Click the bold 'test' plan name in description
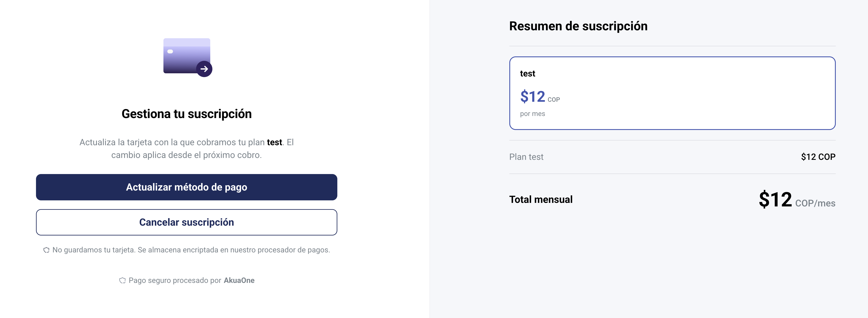Image resolution: width=868 pixels, height=318 pixels. 274,142
